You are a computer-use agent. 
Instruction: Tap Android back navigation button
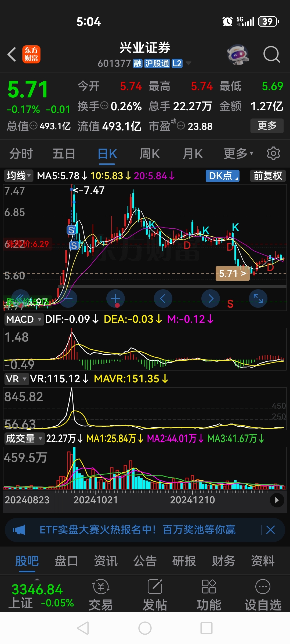coord(83,628)
